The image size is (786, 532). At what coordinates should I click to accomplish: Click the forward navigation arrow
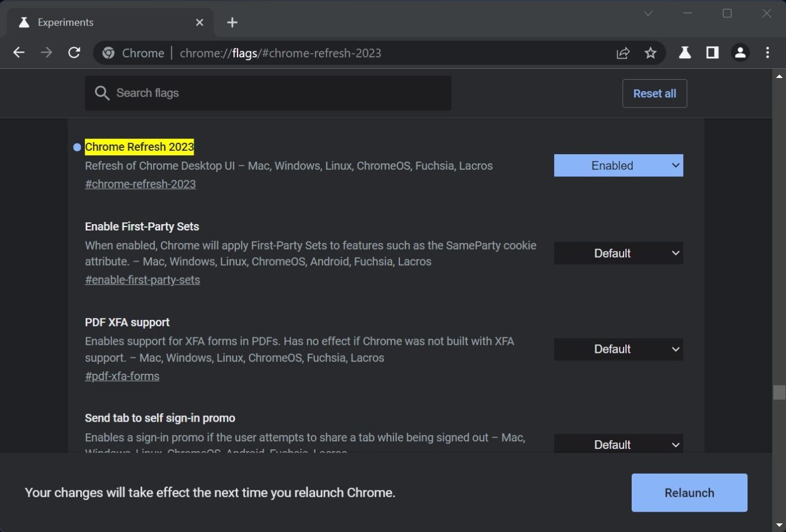(x=46, y=53)
